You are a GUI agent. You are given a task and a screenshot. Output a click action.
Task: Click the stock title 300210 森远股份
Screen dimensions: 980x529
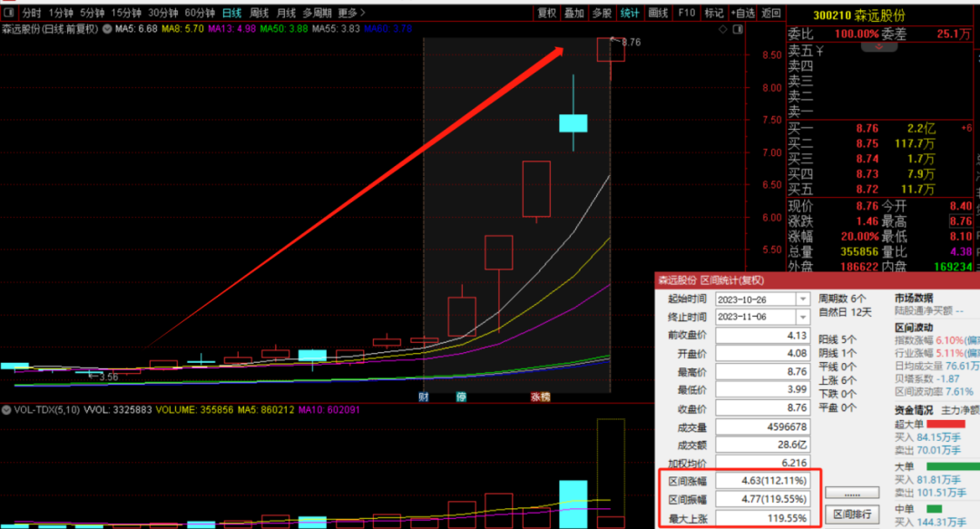pos(858,15)
